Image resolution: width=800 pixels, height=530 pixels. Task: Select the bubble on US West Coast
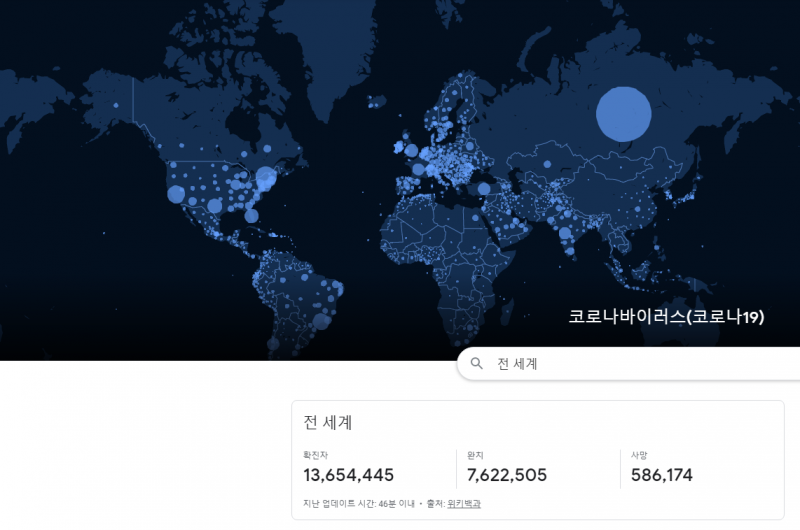(x=176, y=194)
